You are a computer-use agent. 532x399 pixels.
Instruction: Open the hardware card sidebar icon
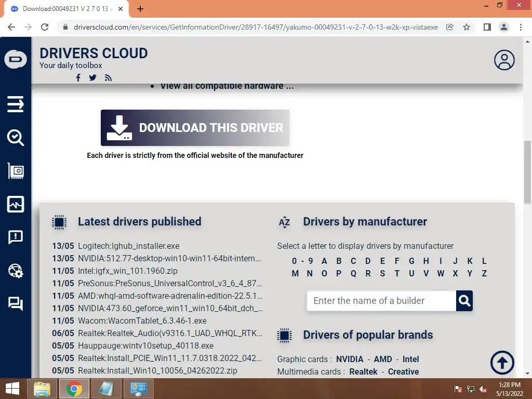tap(16, 170)
